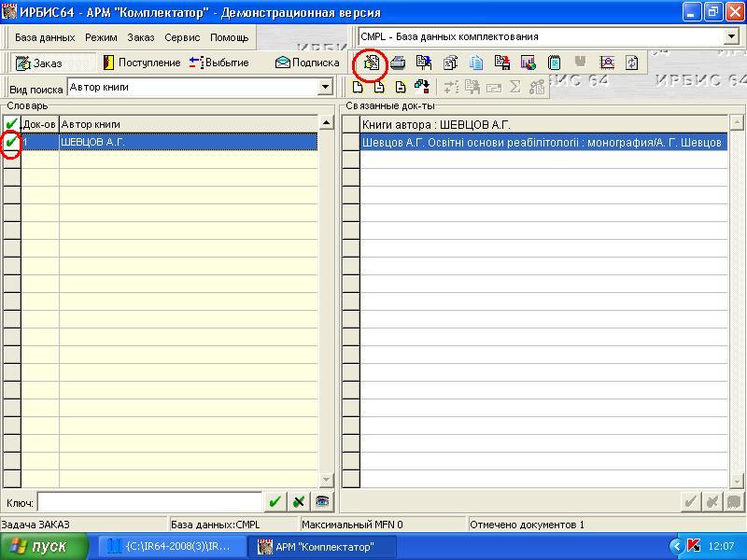Click the eye icon beside Ключ field
The width and height of the screenshot is (747, 560).
(322, 501)
